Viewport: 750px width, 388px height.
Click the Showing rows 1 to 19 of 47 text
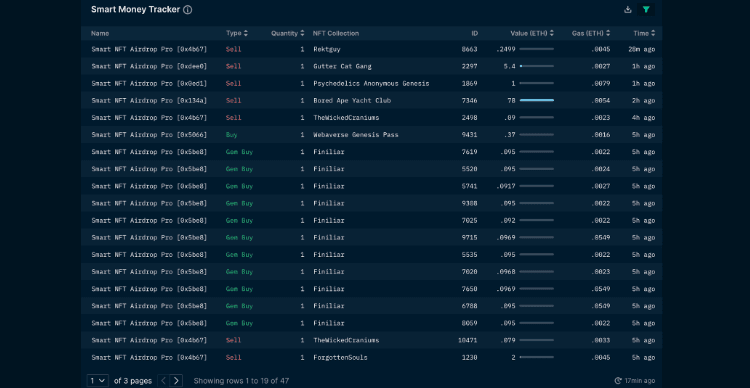241,381
